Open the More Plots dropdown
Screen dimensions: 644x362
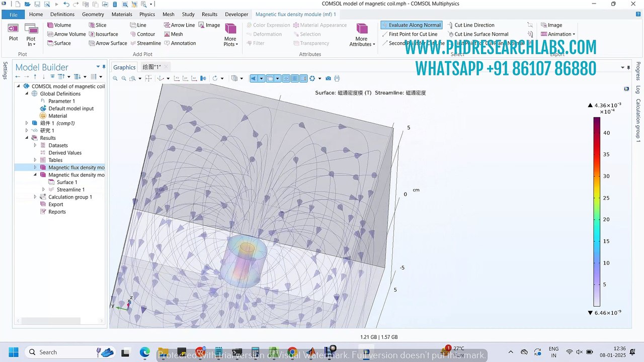click(x=230, y=35)
